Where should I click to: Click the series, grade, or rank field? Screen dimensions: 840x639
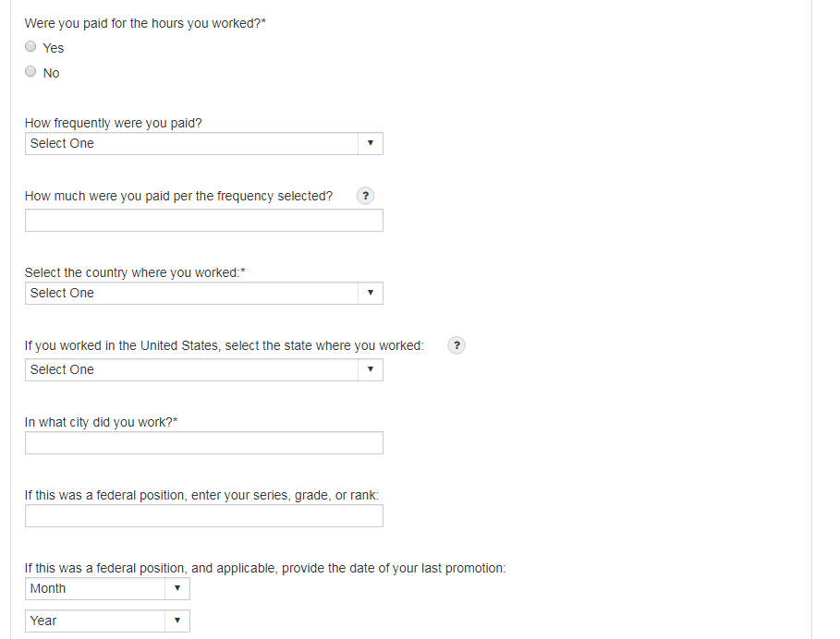pos(203,516)
